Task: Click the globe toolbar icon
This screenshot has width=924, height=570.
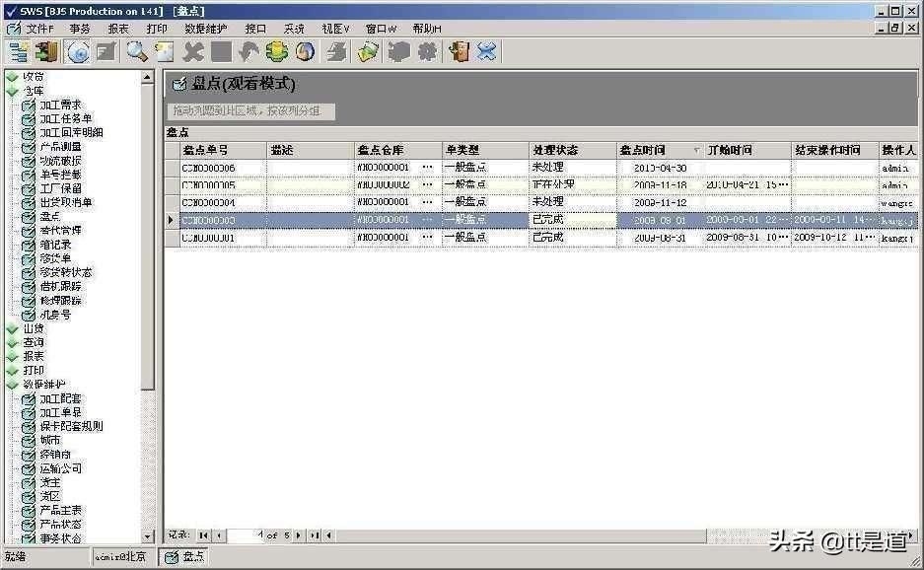Action: click(306, 52)
